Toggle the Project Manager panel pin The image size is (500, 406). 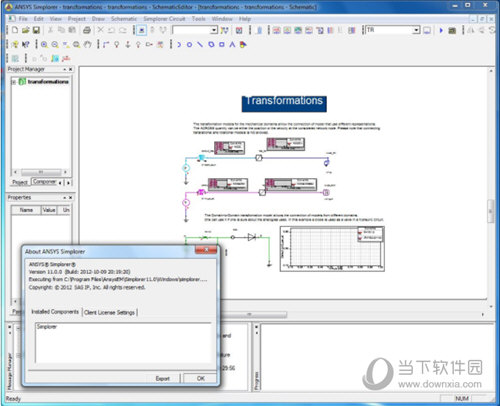65,69
